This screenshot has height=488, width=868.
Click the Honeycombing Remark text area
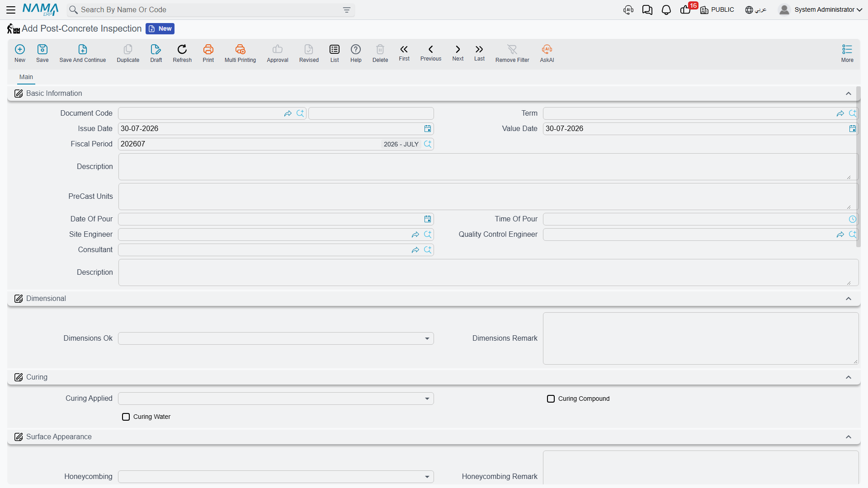[x=701, y=468]
